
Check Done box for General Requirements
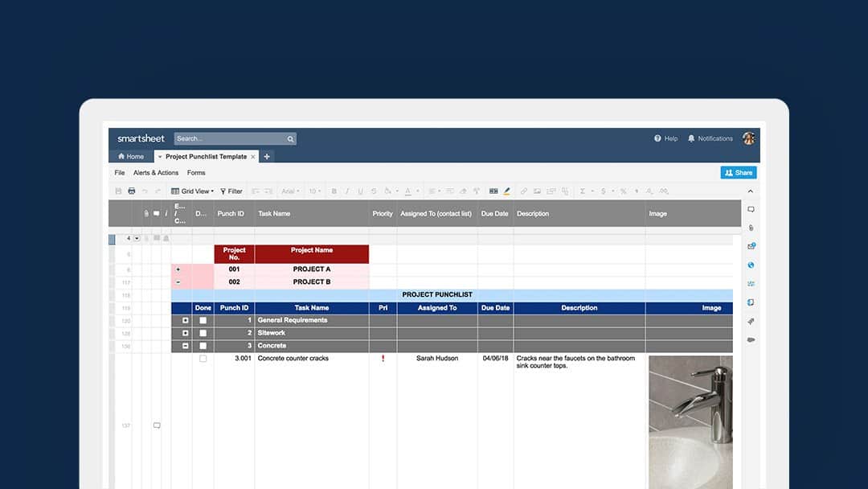203,320
